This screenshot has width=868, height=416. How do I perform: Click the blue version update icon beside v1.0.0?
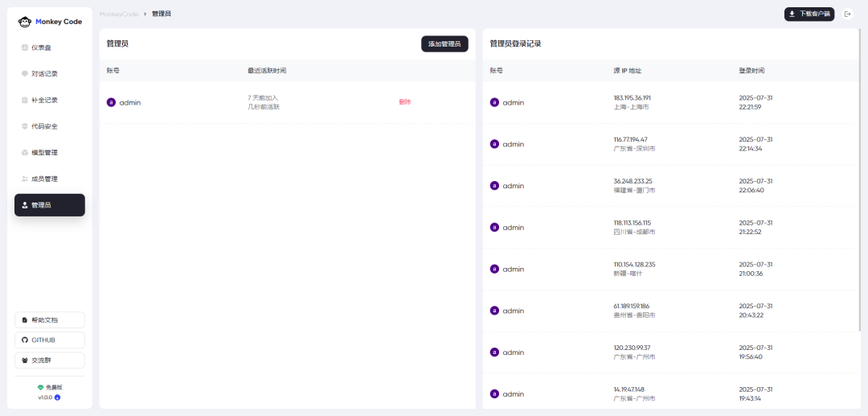point(57,397)
